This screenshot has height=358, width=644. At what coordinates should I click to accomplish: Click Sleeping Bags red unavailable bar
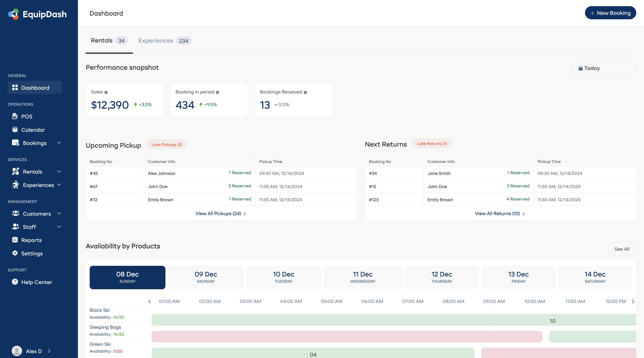pos(347,337)
